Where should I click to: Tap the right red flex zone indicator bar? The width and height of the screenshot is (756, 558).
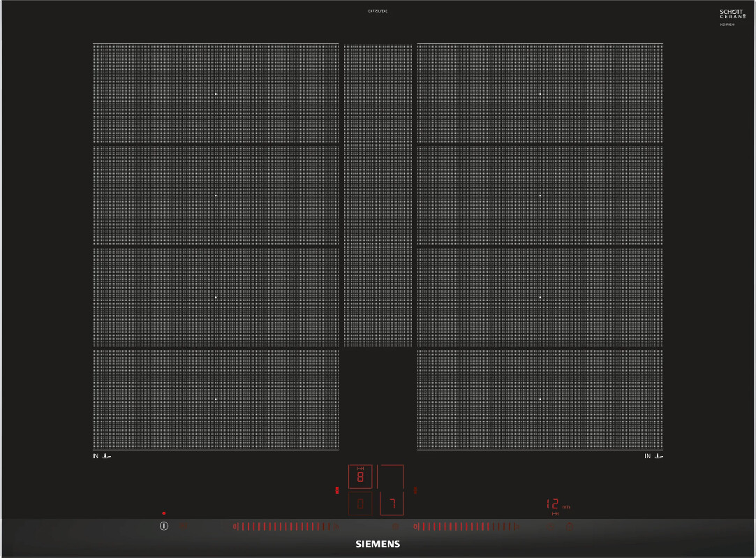[x=415, y=490]
